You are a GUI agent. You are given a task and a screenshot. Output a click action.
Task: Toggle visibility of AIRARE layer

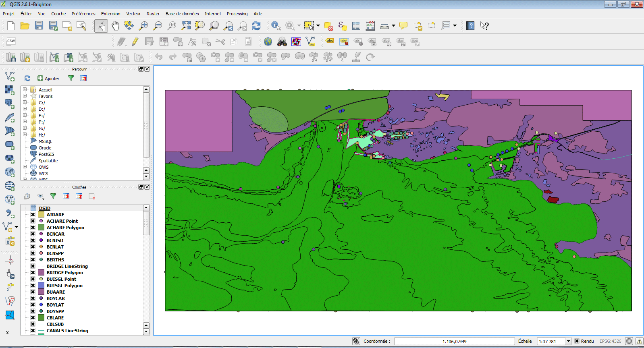(33, 215)
